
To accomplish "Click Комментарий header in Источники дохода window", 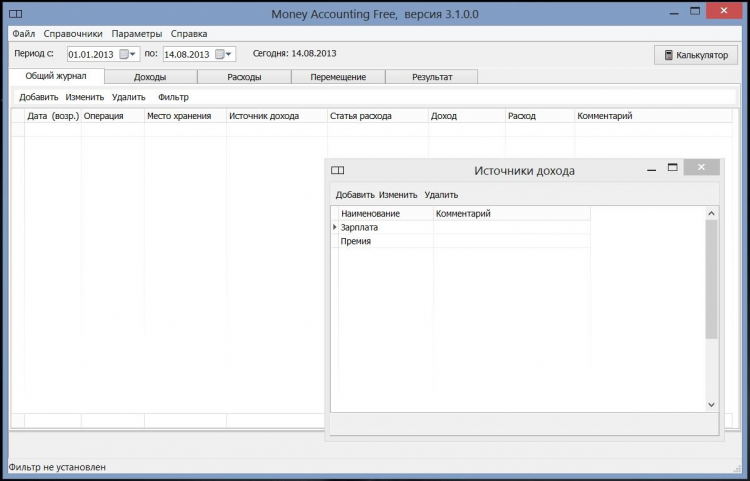I will [x=512, y=213].
